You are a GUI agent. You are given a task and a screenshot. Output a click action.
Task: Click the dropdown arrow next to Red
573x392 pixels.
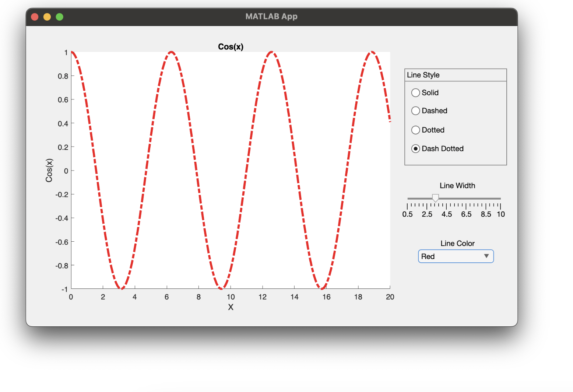point(487,256)
